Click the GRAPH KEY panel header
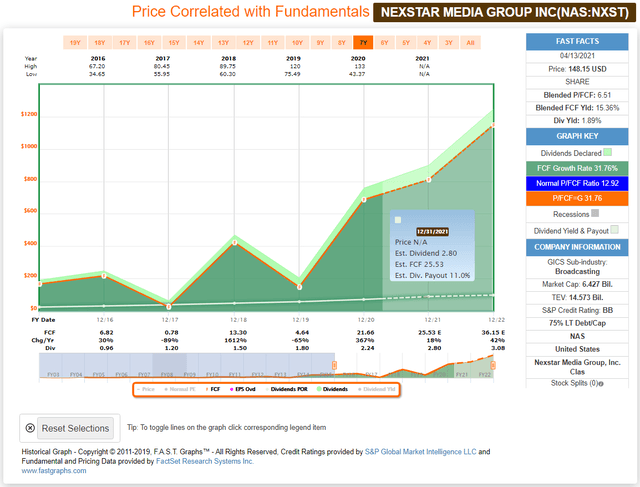The image size is (640, 487). [x=577, y=136]
